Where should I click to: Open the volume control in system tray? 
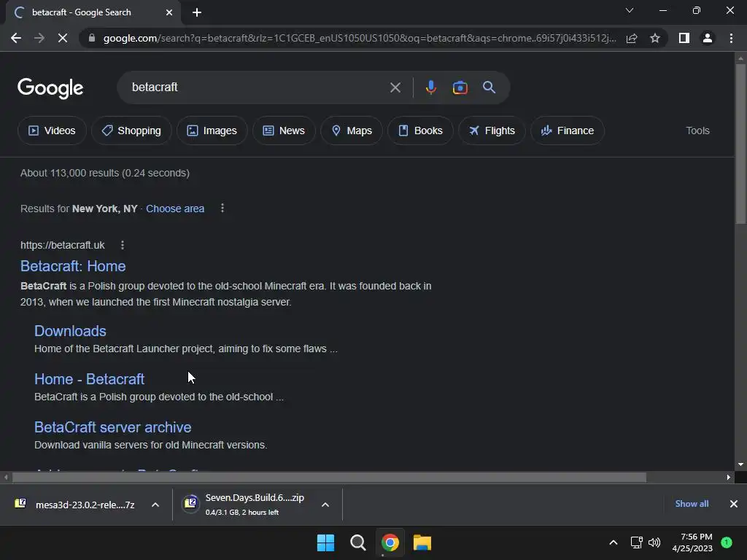[654, 542]
